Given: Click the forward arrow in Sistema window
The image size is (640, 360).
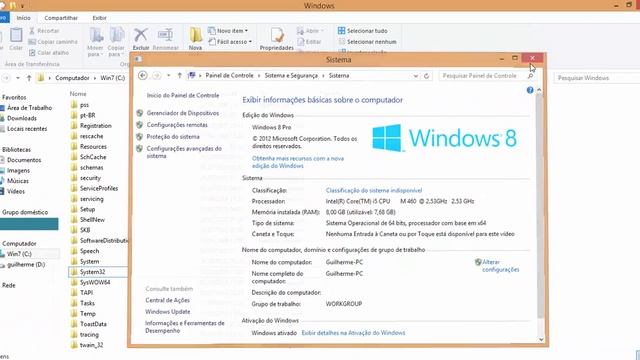Looking at the screenshot, I should [x=156, y=76].
